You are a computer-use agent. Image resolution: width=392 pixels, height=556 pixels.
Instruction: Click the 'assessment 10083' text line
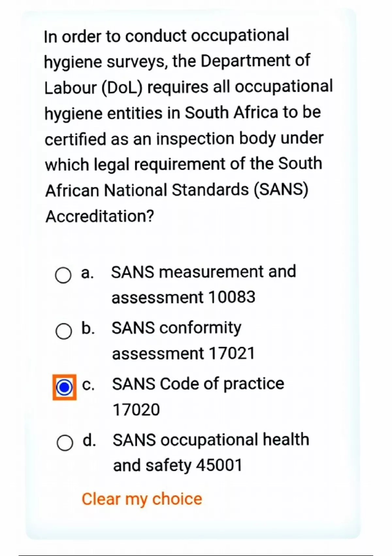click(x=183, y=298)
